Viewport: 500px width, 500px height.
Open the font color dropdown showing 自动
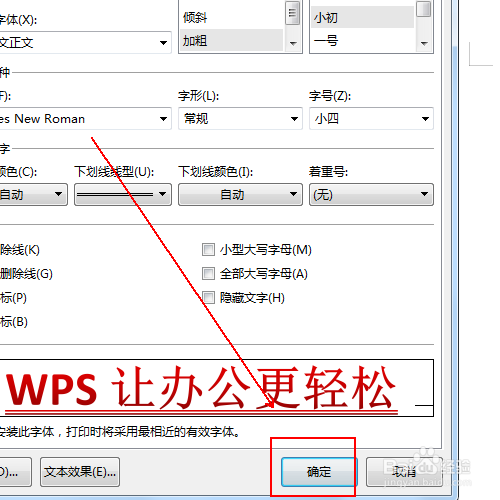(33, 194)
